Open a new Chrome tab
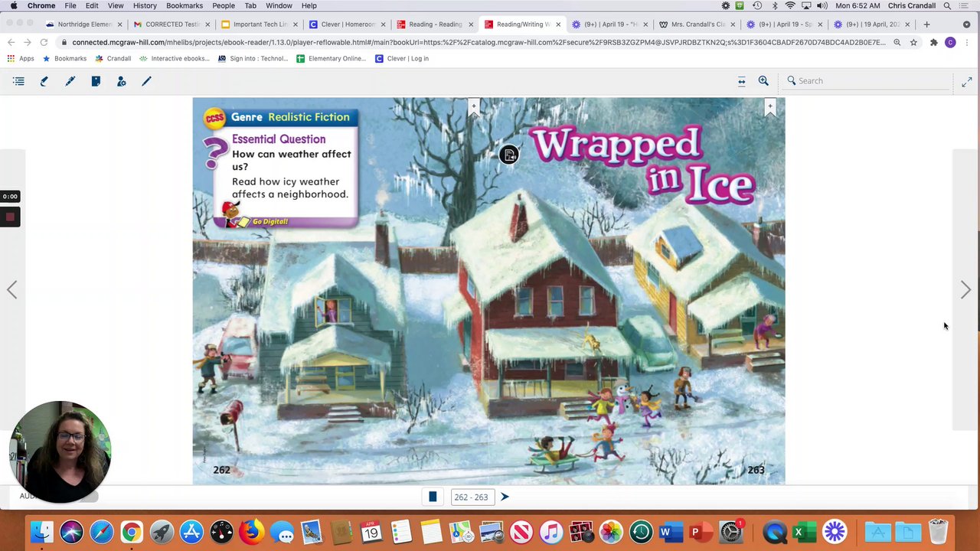Viewport: 980px width, 551px height. [926, 24]
